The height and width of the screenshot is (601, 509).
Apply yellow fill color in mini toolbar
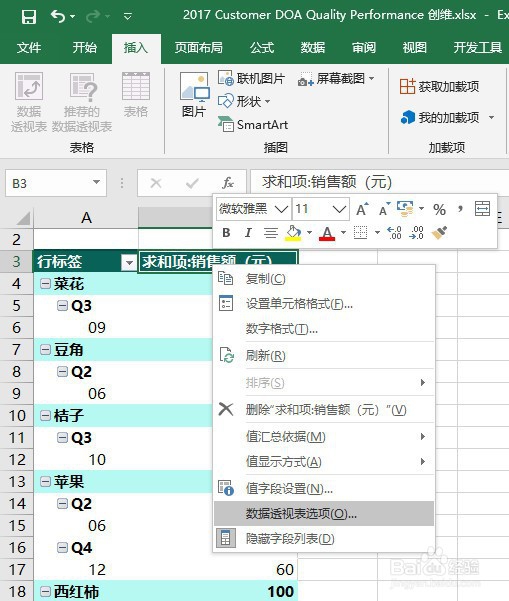click(293, 233)
